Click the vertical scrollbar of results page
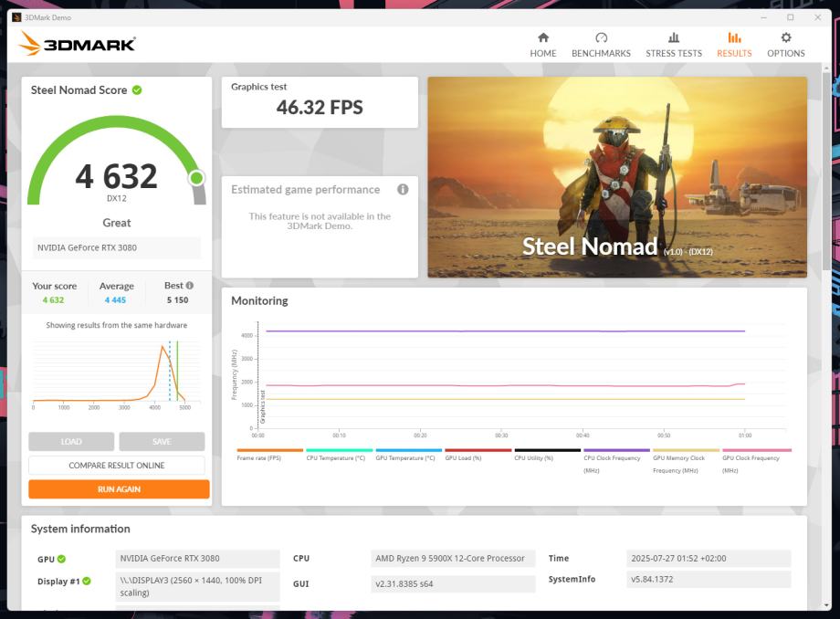840x619 pixels. click(x=826, y=172)
